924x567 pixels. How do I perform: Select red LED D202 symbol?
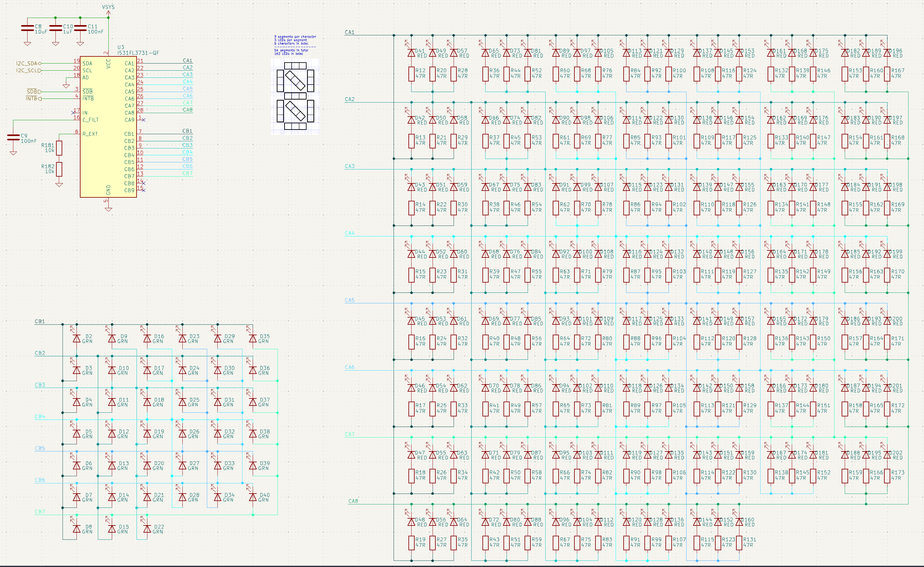pyautogui.click(x=887, y=455)
